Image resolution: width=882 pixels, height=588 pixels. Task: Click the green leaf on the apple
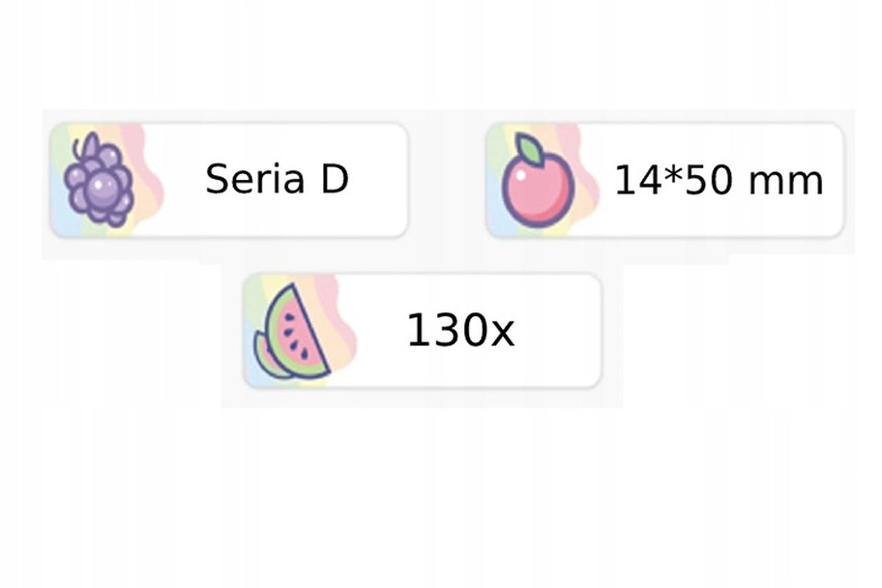(527, 149)
